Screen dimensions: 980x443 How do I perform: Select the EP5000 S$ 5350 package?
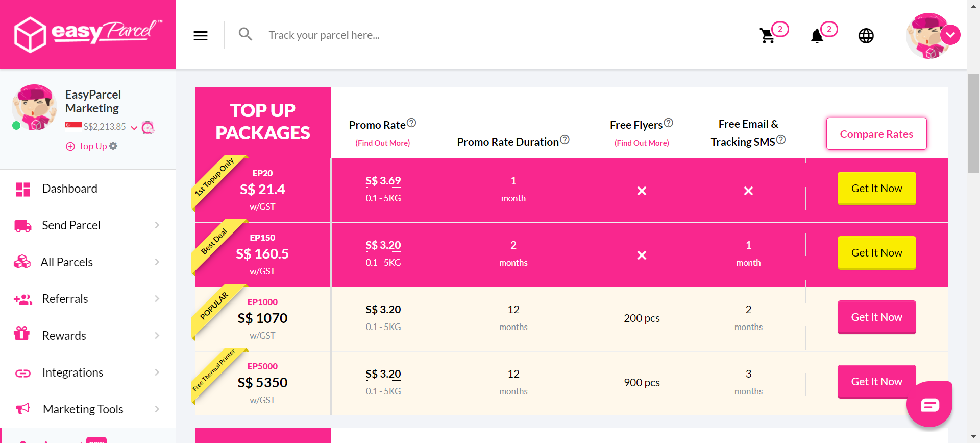[262, 383]
